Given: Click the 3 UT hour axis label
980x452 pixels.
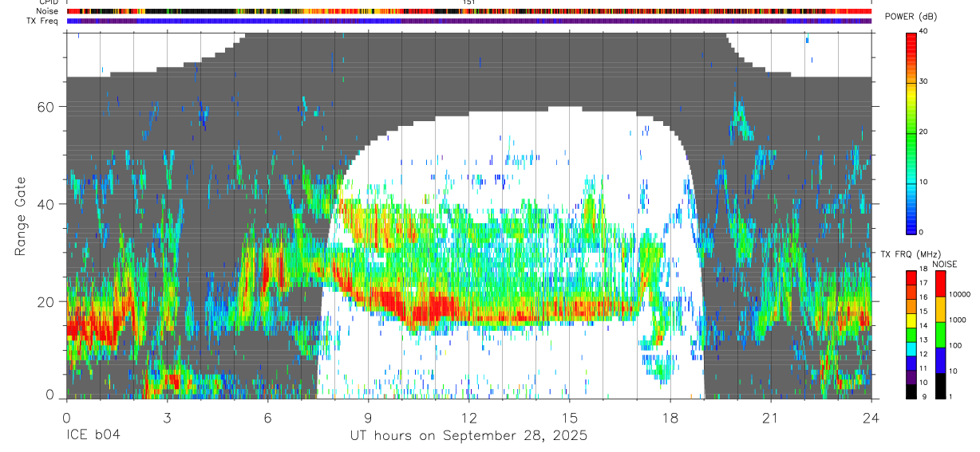Looking at the screenshot, I should pyautogui.click(x=167, y=417).
